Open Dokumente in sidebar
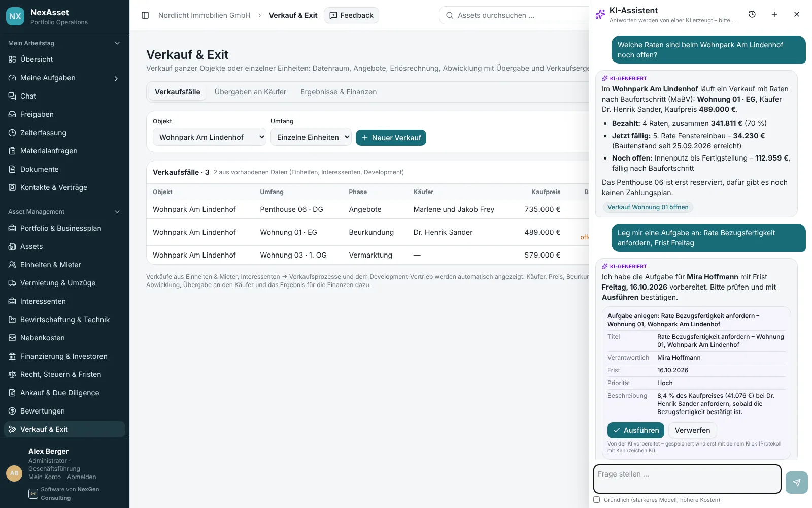Screen dimensions: 812x508 (x=64, y=169)
